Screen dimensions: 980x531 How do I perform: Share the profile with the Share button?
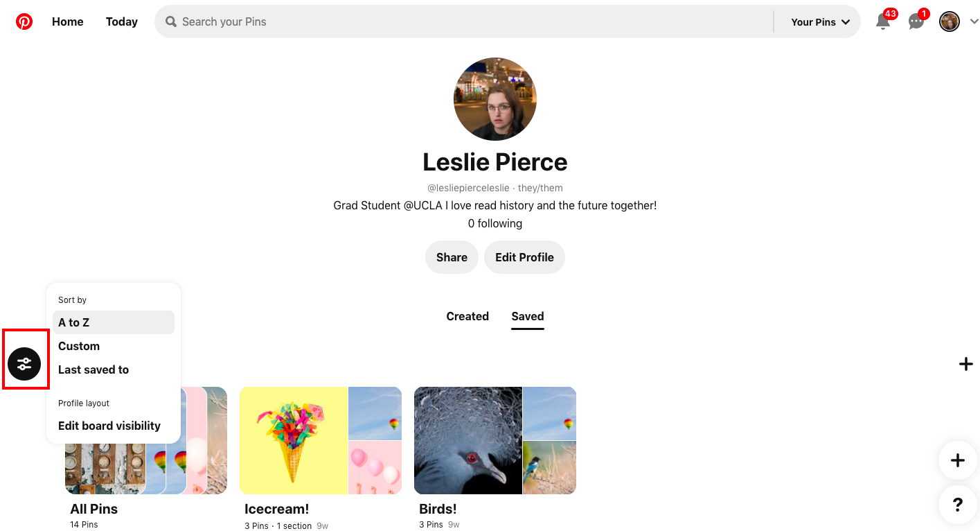click(x=452, y=256)
